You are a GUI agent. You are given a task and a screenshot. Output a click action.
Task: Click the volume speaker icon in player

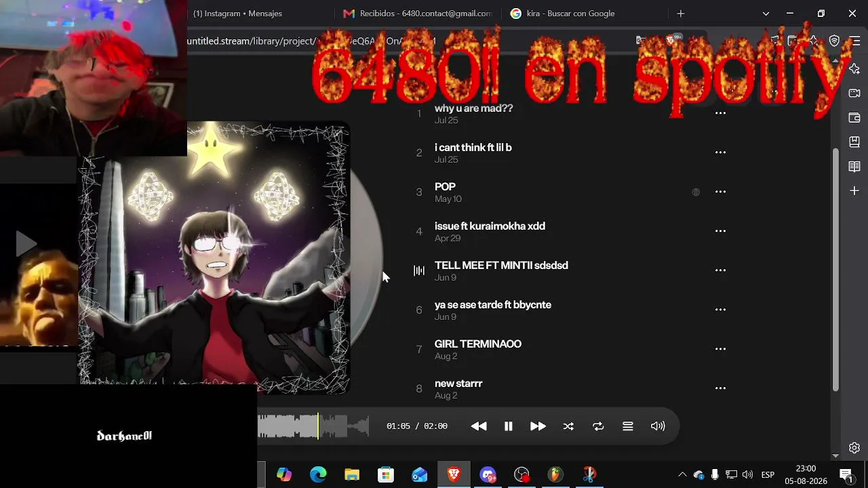coord(658,426)
